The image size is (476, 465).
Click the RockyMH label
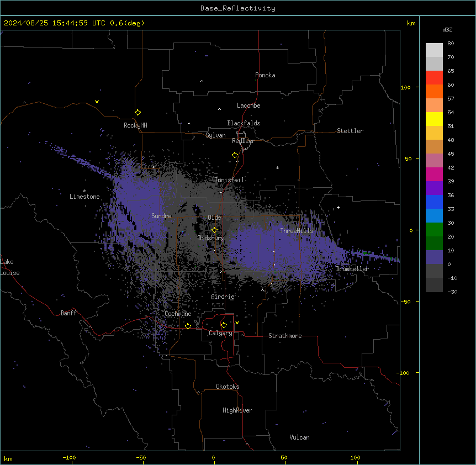[x=135, y=125]
